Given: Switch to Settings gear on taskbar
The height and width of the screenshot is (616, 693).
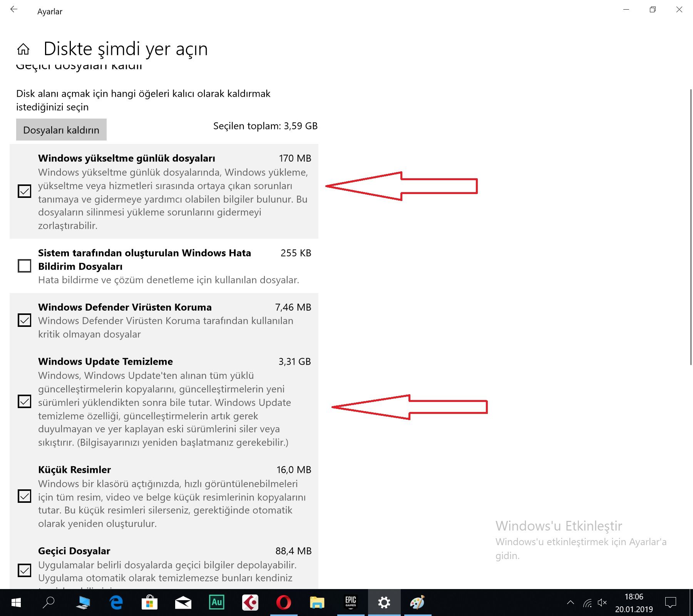Looking at the screenshot, I should (x=384, y=603).
